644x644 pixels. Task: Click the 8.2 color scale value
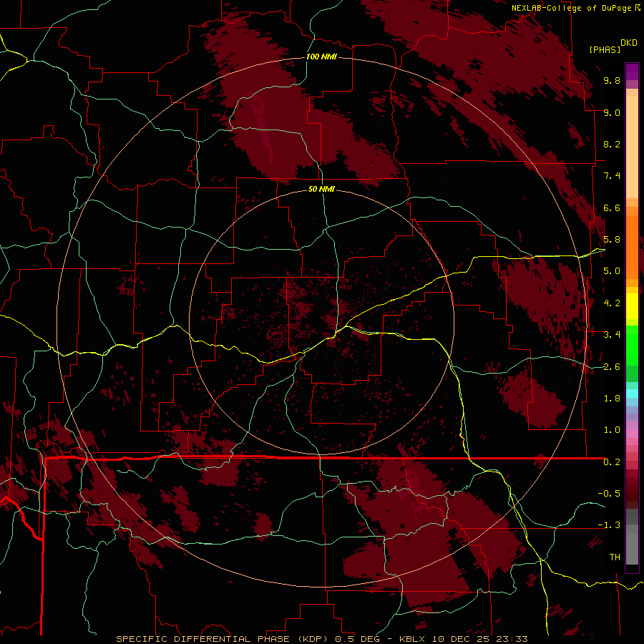[612, 144]
